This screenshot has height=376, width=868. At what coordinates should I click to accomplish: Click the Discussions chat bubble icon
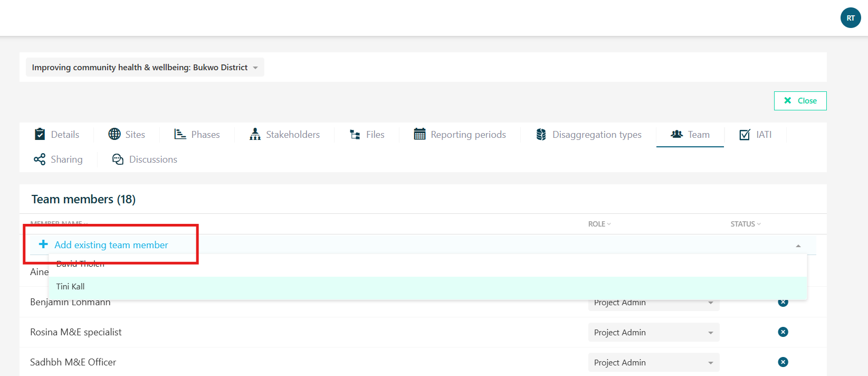coord(118,159)
